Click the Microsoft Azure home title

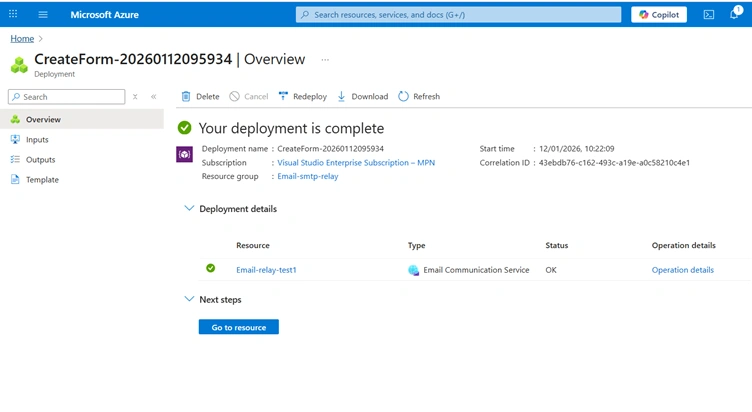pos(104,15)
